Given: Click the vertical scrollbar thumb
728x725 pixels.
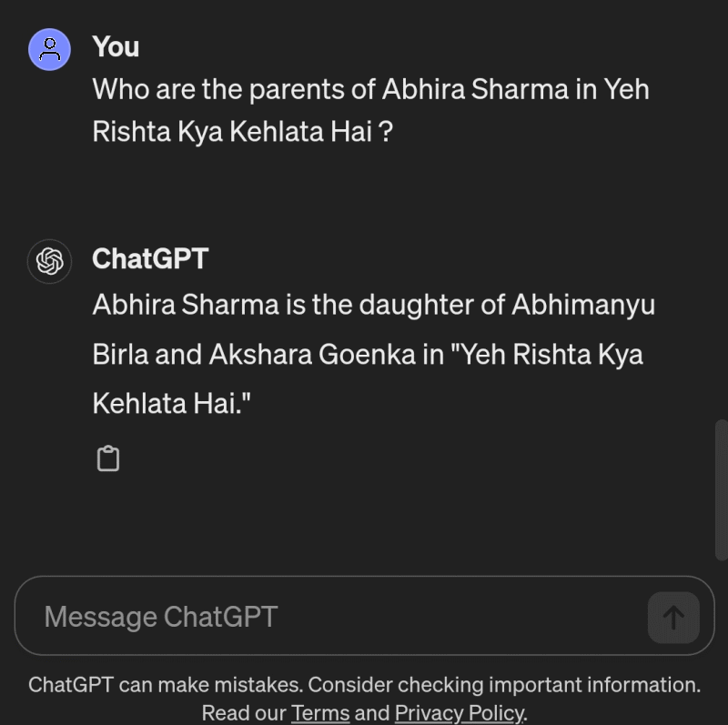Looking at the screenshot, I should [x=722, y=489].
